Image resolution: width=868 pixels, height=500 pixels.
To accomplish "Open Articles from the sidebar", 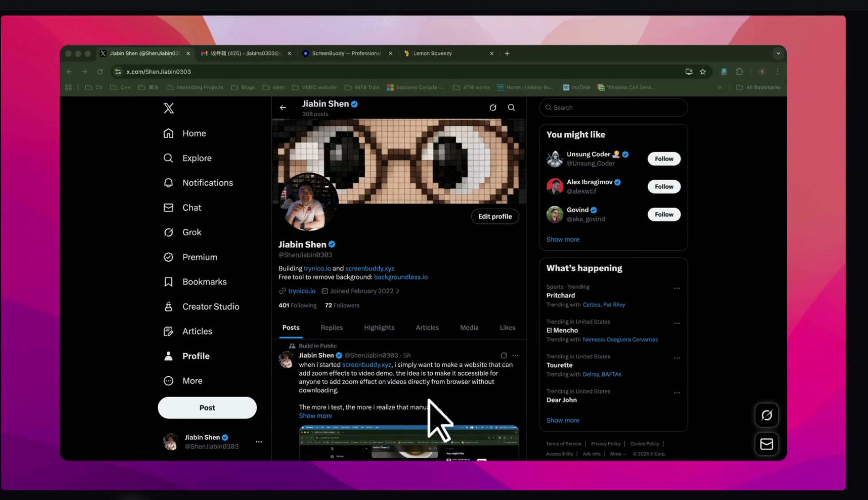I will click(x=188, y=332).
